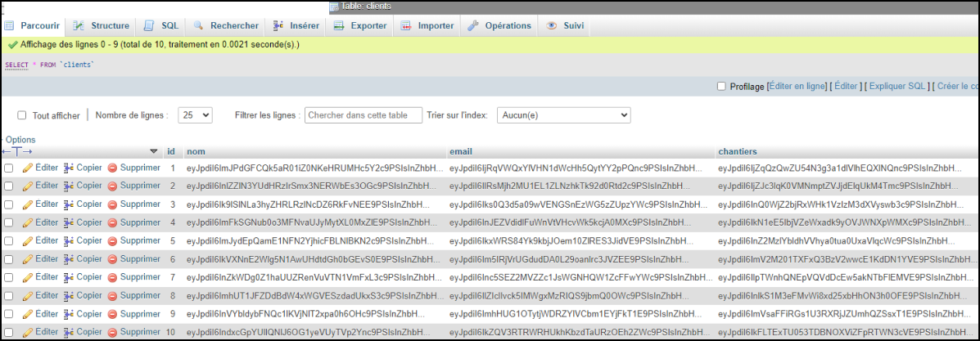Open the Nombre de lignes dropdown
The image size is (980, 341).
[195, 115]
